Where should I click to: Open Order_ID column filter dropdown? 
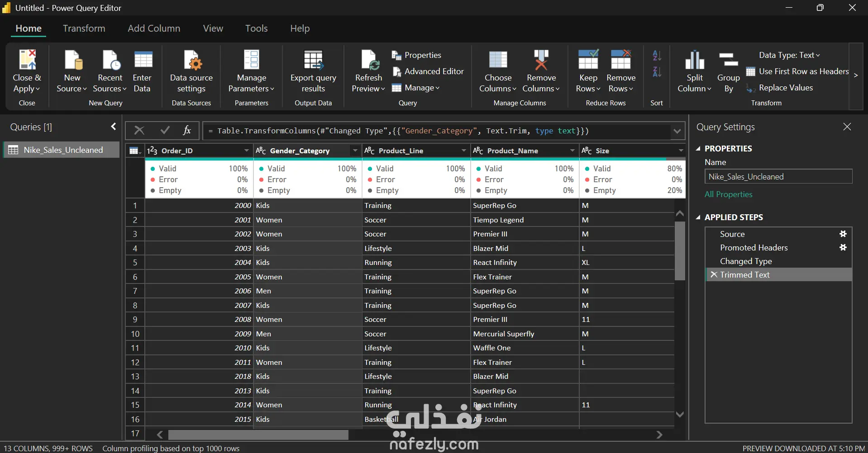247,151
